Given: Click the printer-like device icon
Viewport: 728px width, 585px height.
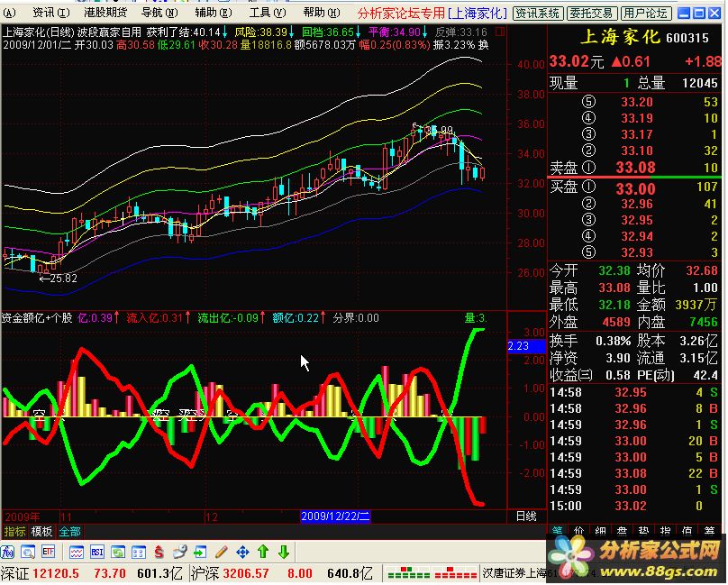Looking at the screenshot, I should (179, 552).
